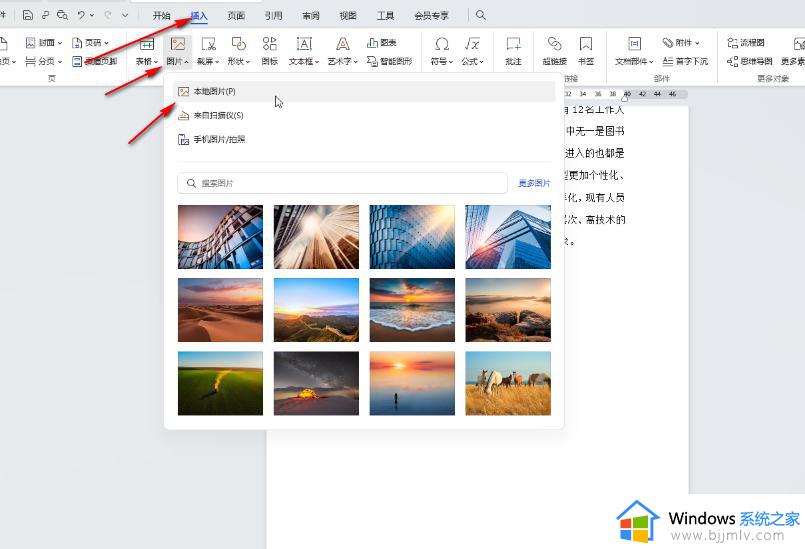Open the 截屏 screenshot tool
This screenshot has height=549, width=805.
tap(208, 51)
